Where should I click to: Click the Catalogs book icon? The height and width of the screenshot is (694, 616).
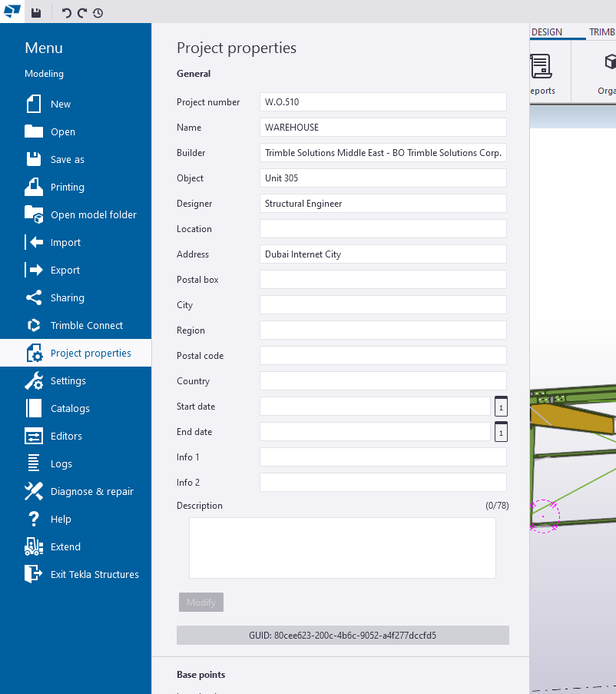pyautogui.click(x=34, y=408)
